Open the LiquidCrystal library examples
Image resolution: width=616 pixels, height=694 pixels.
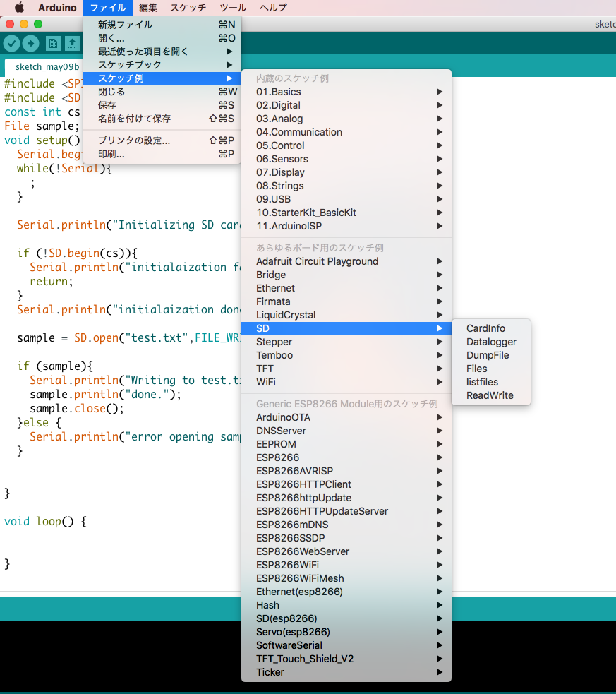pyautogui.click(x=346, y=315)
